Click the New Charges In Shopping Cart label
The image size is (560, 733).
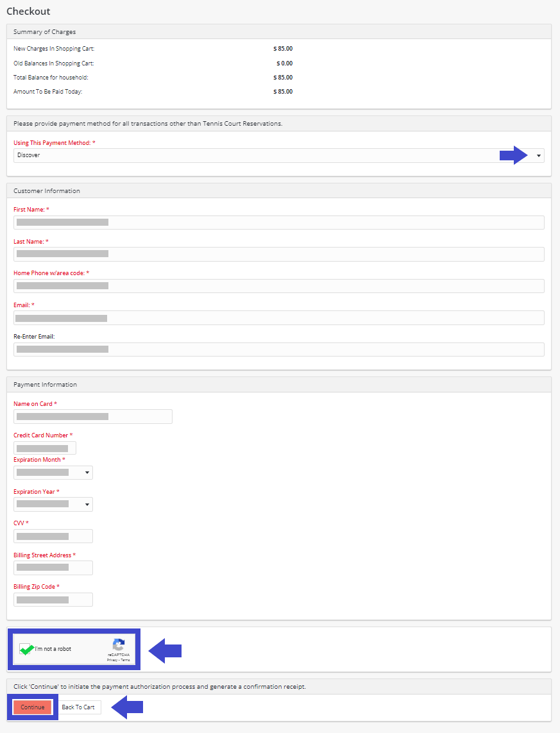coord(54,49)
